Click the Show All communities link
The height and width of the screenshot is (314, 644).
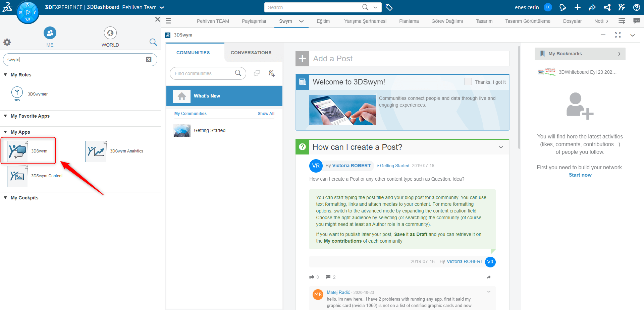(266, 114)
